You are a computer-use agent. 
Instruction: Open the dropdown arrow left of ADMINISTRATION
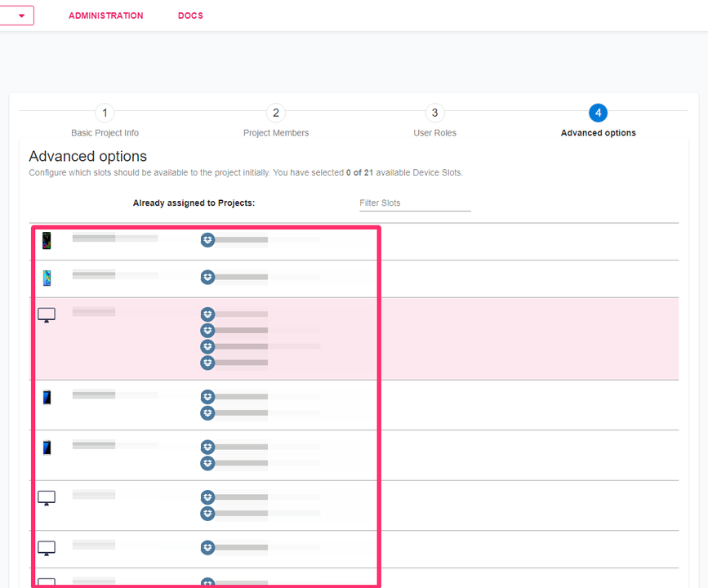click(22, 16)
